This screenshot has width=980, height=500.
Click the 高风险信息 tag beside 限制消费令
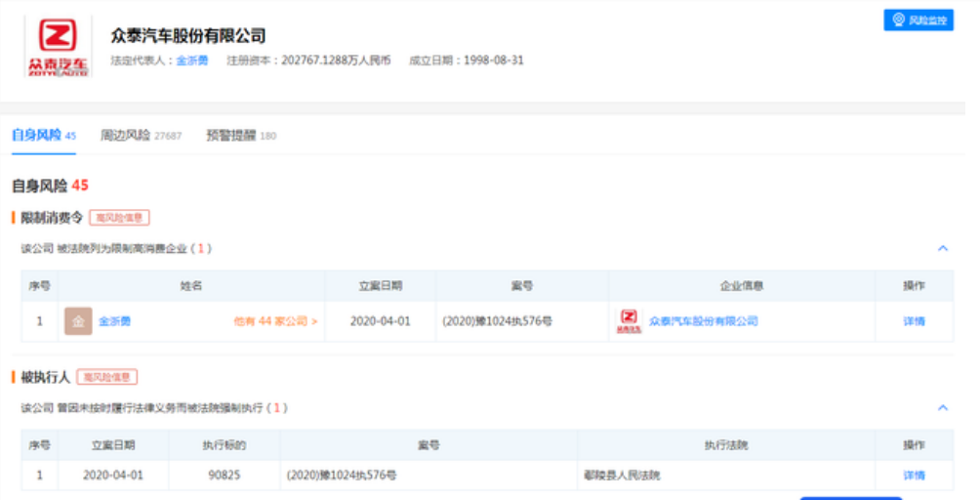(x=119, y=218)
